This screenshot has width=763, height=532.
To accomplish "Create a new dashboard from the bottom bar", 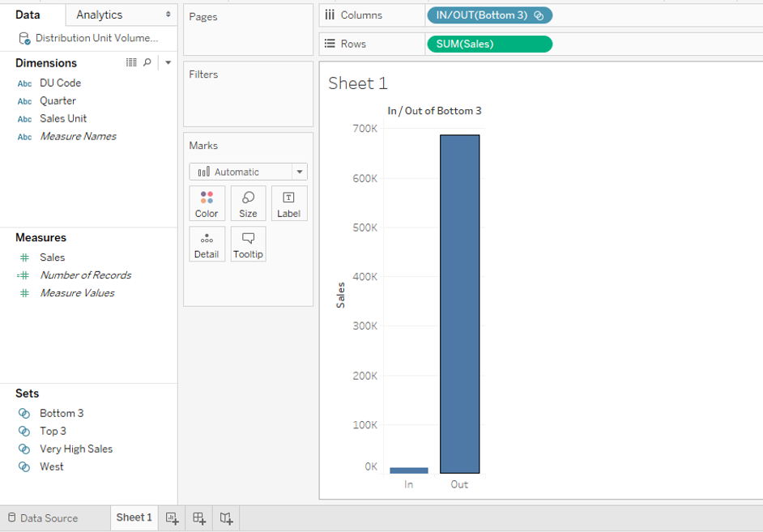I will [198, 518].
